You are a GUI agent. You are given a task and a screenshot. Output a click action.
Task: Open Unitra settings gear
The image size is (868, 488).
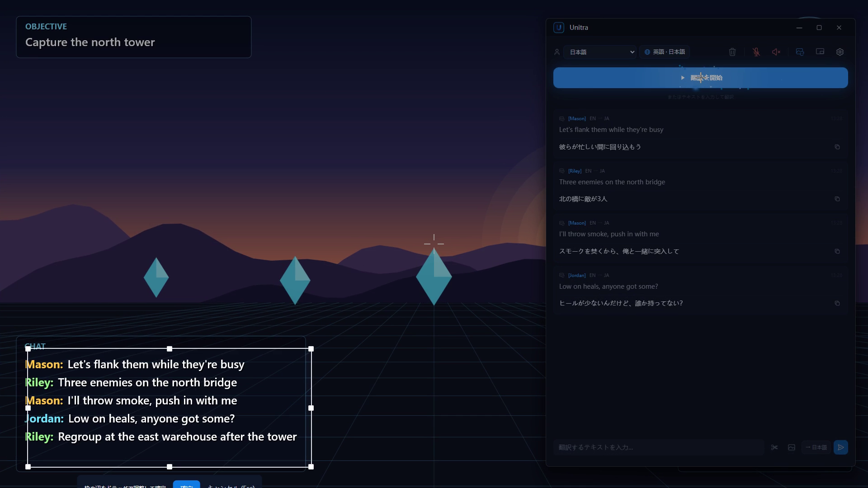tap(840, 52)
